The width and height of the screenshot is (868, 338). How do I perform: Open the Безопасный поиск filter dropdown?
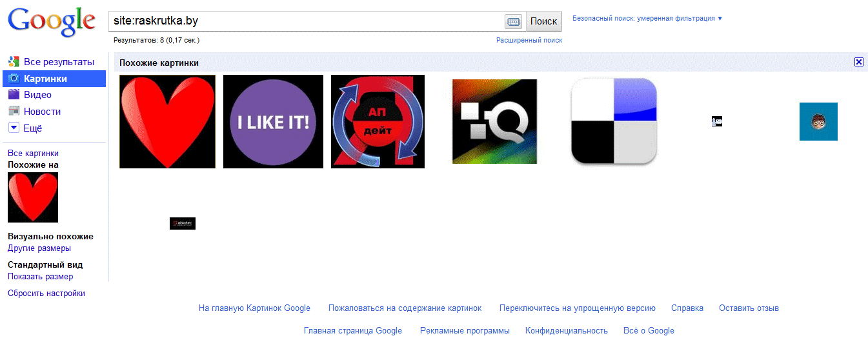coord(647,19)
